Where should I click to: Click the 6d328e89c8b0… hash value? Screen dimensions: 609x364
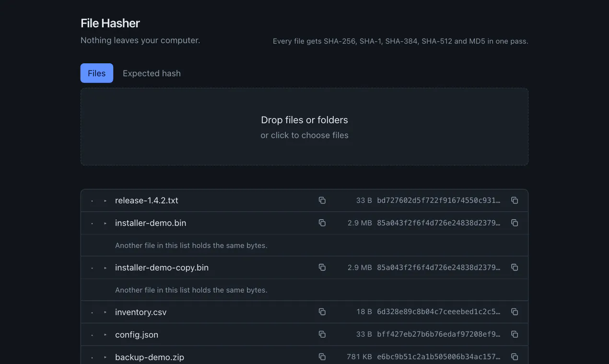click(x=439, y=312)
